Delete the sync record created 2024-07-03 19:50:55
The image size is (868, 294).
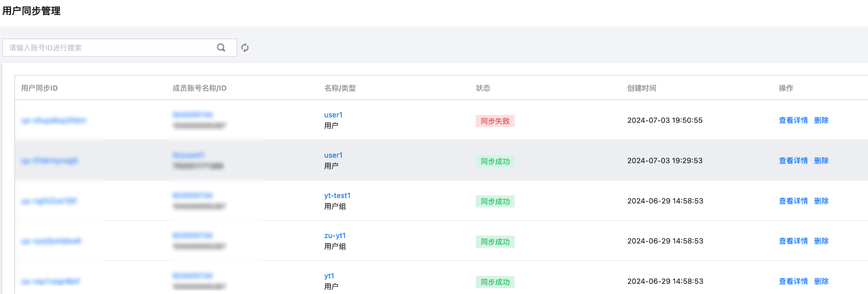pos(821,120)
